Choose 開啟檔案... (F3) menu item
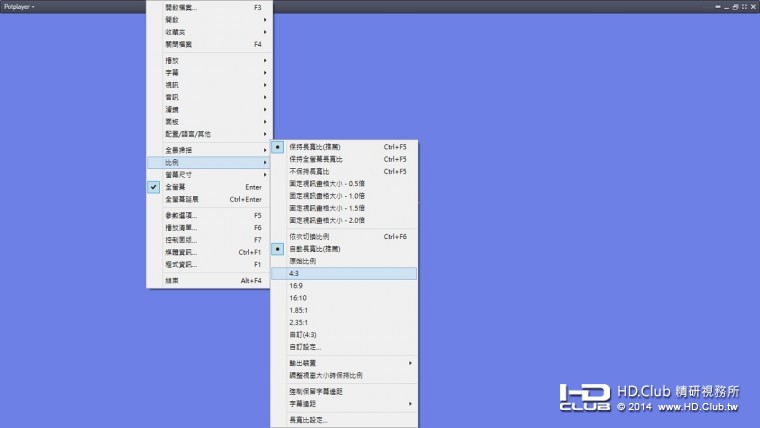 [209, 7]
